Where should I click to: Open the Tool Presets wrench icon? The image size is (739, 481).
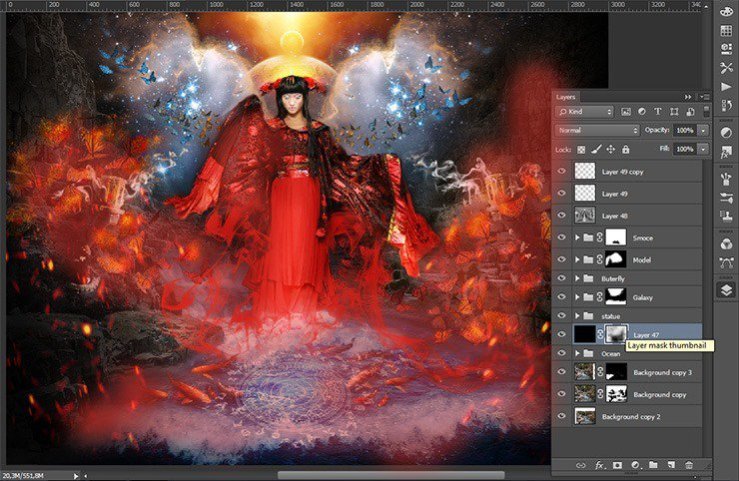[x=726, y=68]
